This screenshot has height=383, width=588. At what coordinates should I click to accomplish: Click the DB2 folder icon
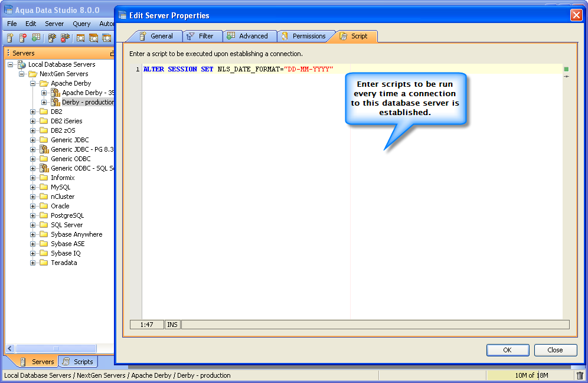[x=44, y=112]
